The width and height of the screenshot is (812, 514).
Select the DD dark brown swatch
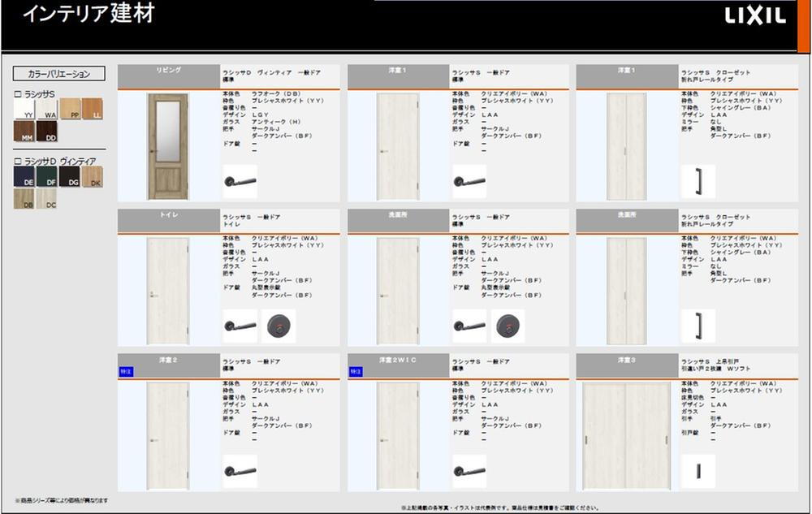[x=46, y=131]
